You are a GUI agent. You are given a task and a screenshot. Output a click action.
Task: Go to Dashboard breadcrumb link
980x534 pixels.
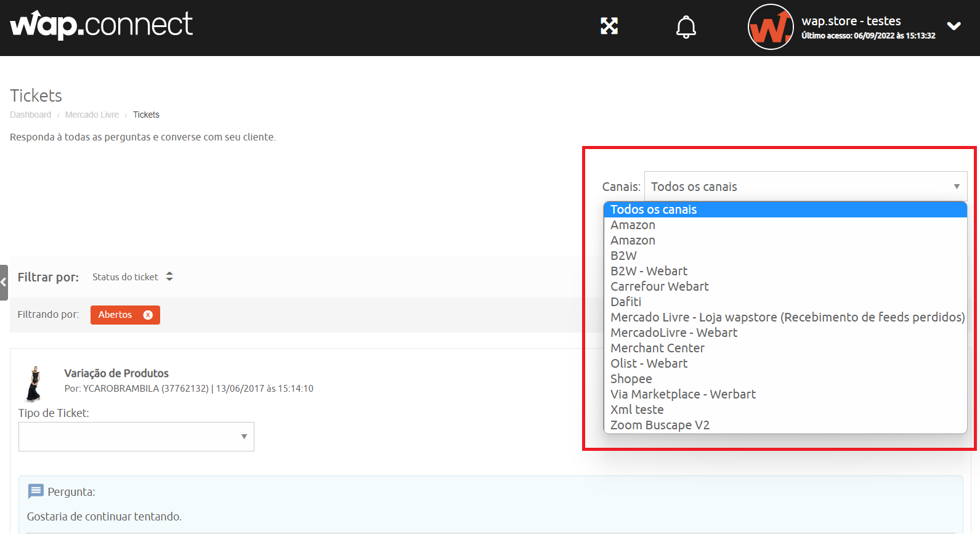coord(31,115)
